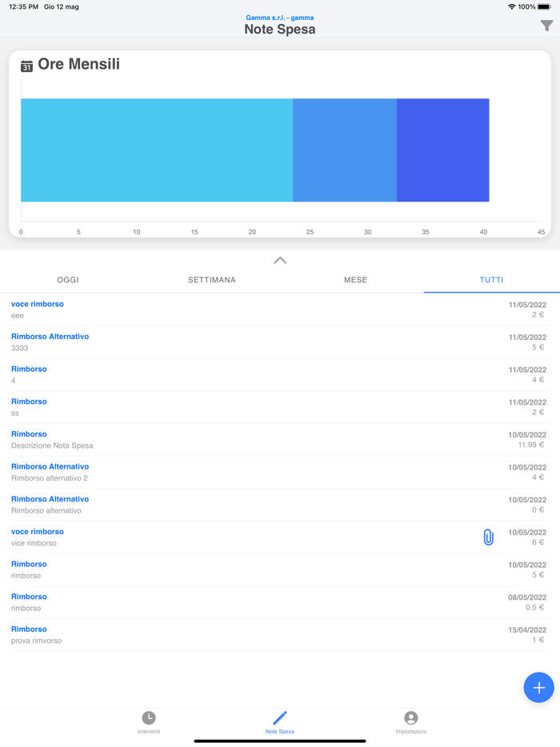Open Impostazioni profile icon
This screenshot has height=747, width=560.
[x=411, y=718]
